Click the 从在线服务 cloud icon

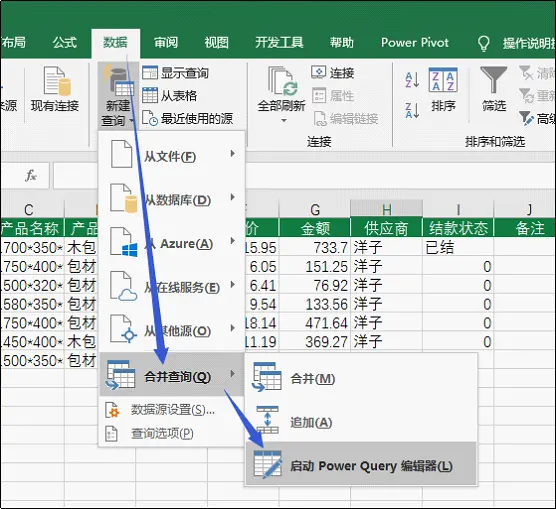(123, 287)
